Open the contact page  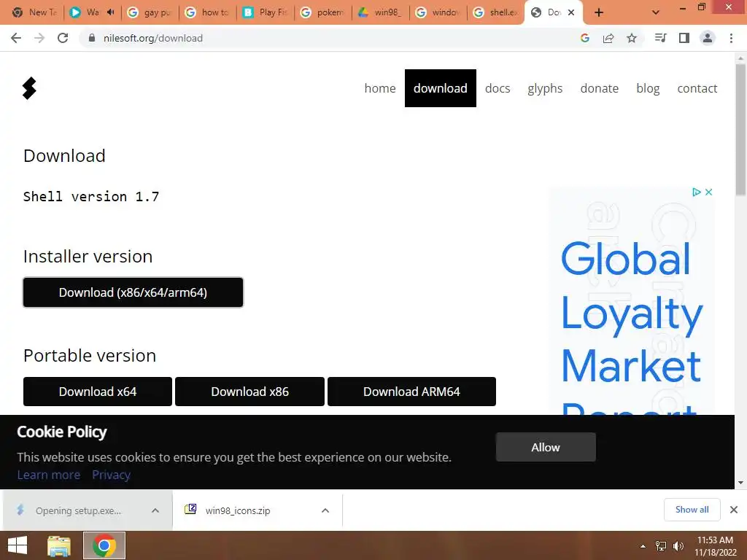697,88
